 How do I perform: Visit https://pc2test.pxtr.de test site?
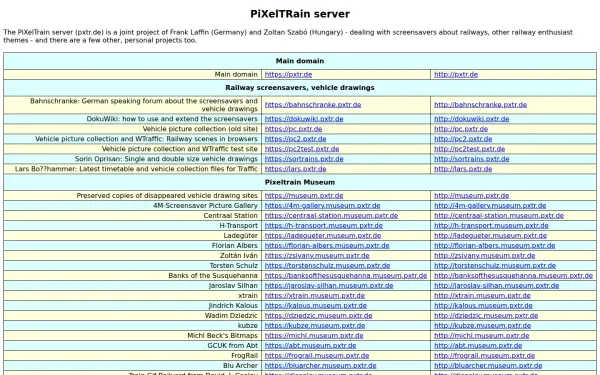[302, 149]
